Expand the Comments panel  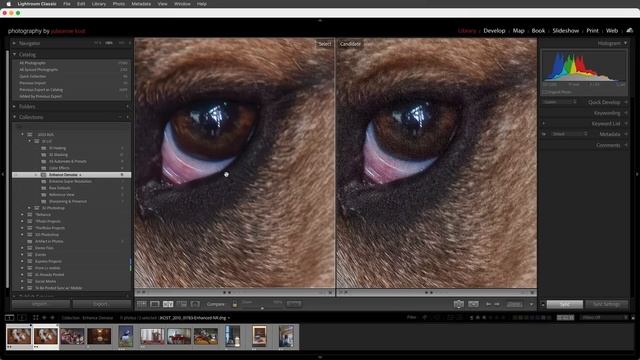tap(626, 145)
